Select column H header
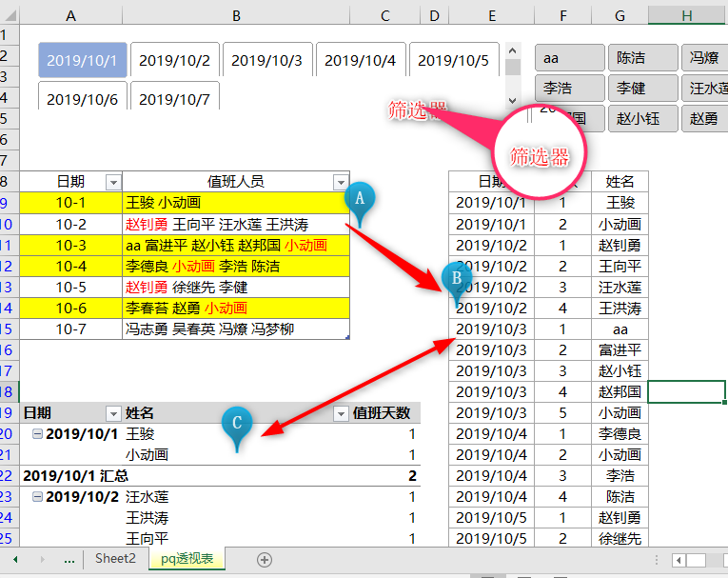This screenshot has height=578, width=728. click(687, 16)
